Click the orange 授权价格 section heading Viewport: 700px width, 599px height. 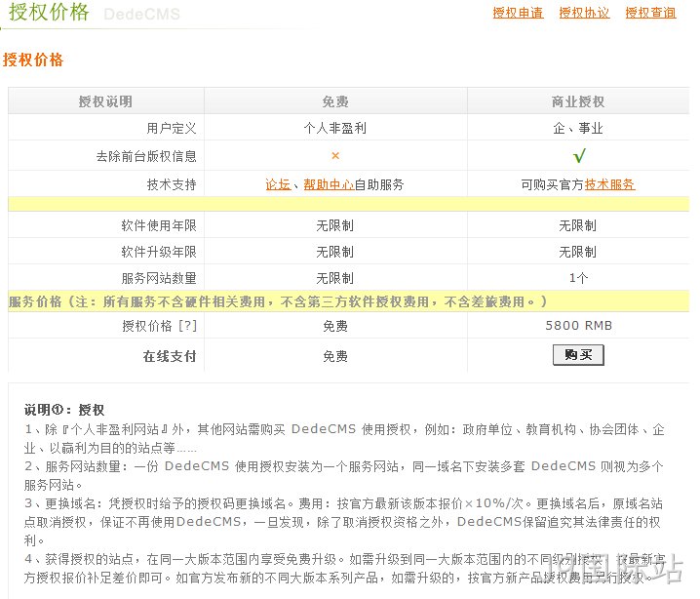tap(33, 60)
